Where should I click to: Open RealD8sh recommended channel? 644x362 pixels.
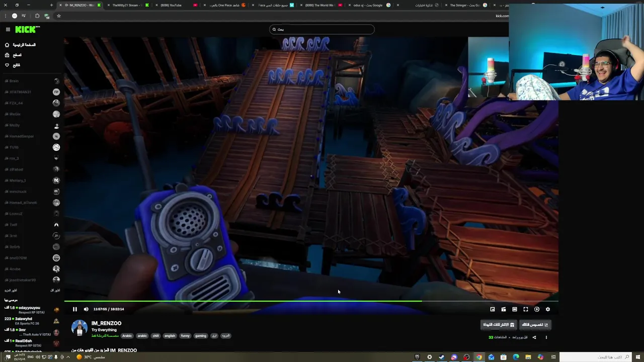coord(32,342)
